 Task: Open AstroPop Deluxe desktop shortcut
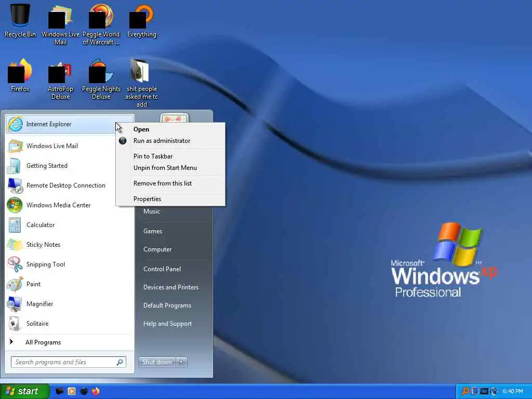pos(60,79)
